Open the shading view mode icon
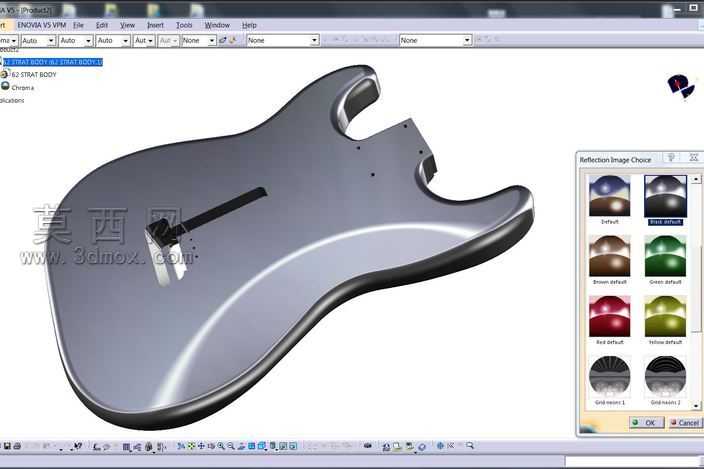 273,446
